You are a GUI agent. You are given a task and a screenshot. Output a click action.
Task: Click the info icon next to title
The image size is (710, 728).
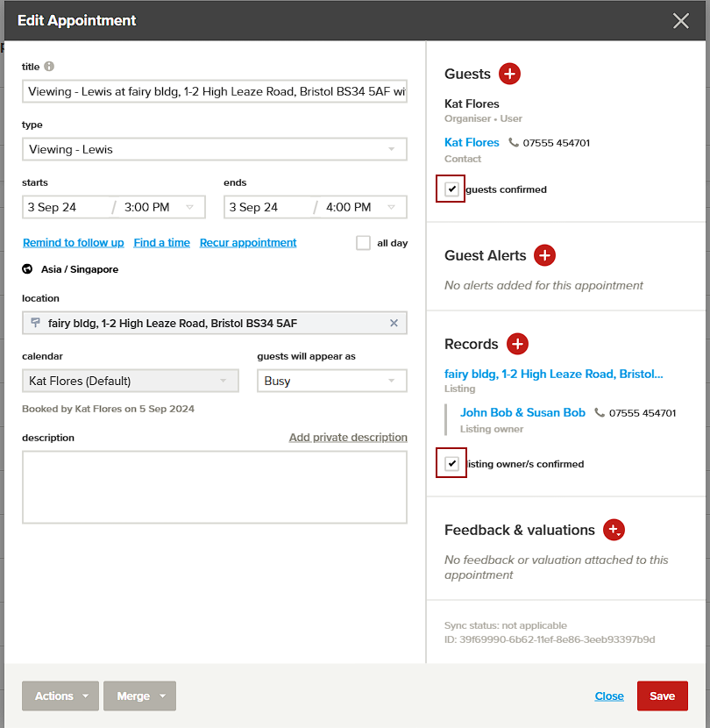[49, 66]
